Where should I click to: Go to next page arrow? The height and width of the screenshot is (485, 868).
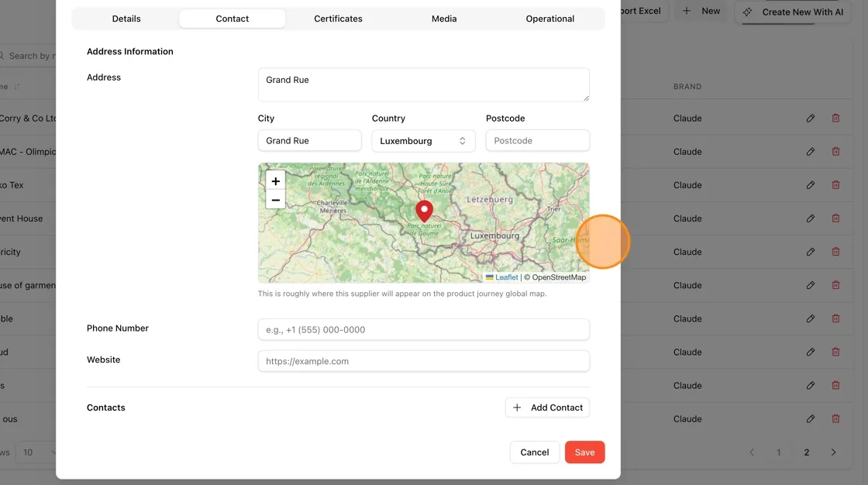(833, 452)
